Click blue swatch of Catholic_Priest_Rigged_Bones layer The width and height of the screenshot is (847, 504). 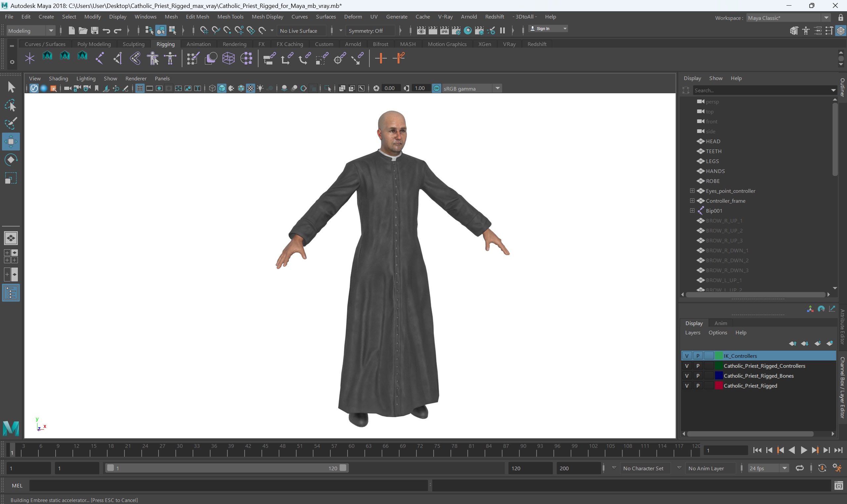point(719,376)
